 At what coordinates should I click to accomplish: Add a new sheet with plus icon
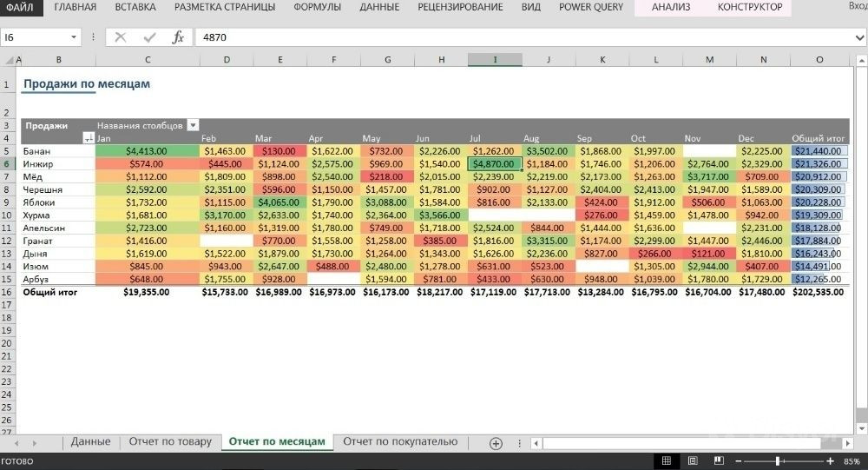(496, 442)
